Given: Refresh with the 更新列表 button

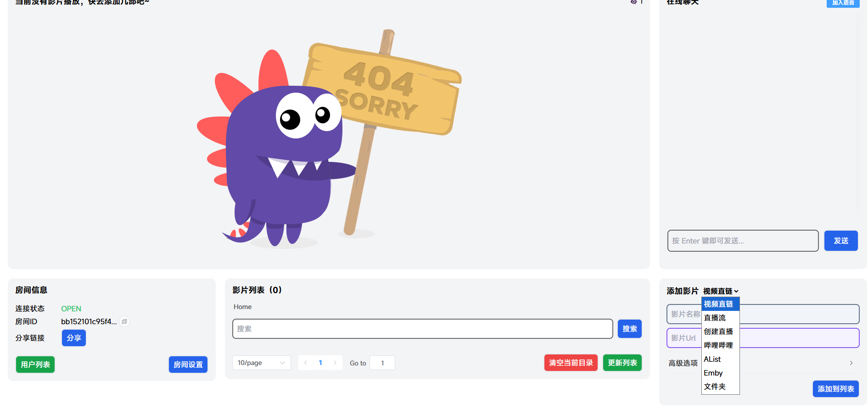Looking at the screenshot, I should click(622, 363).
